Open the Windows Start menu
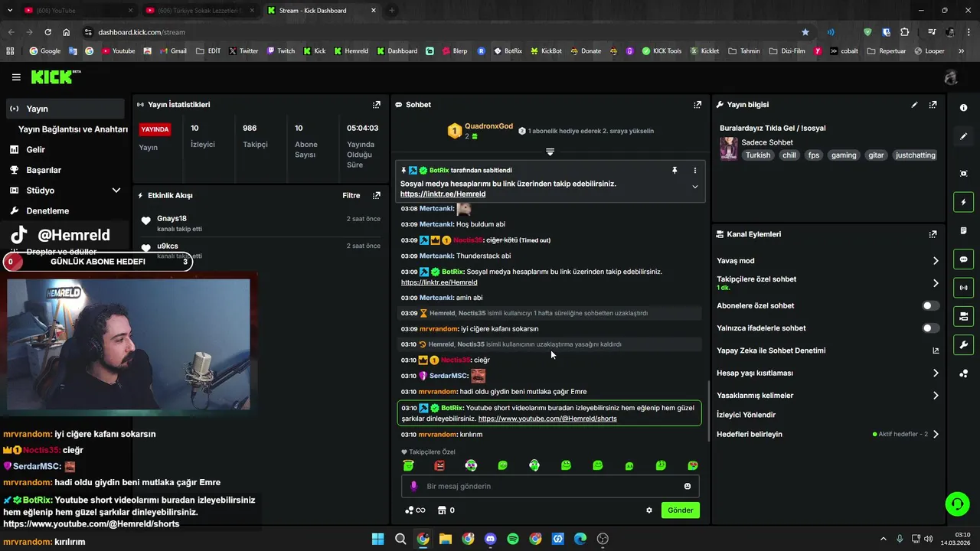The width and height of the screenshot is (980, 551). [377, 539]
